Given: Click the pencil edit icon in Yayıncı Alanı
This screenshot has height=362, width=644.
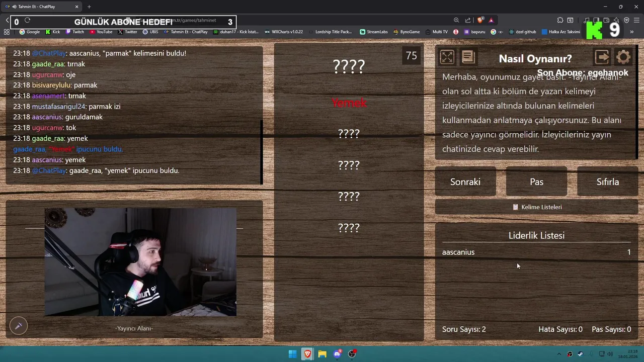Looking at the screenshot, I should pos(18,326).
